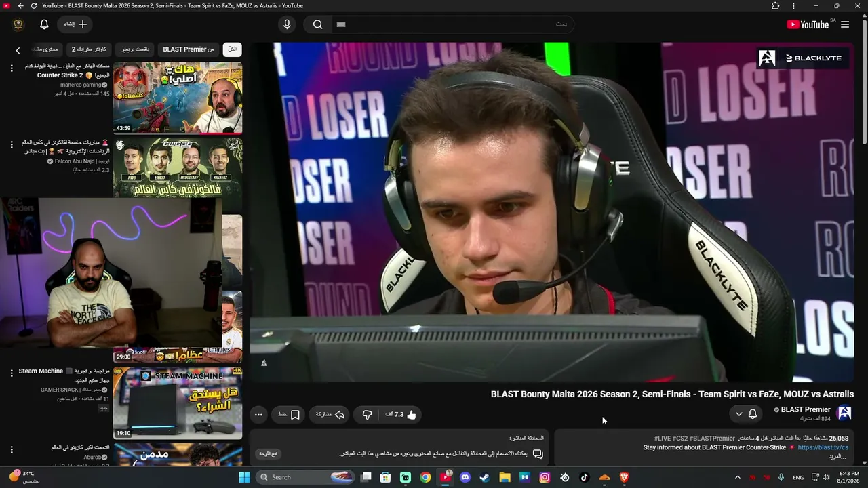Open YouTube notifications bell in header
The image size is (868, 488).
(44, 24)
